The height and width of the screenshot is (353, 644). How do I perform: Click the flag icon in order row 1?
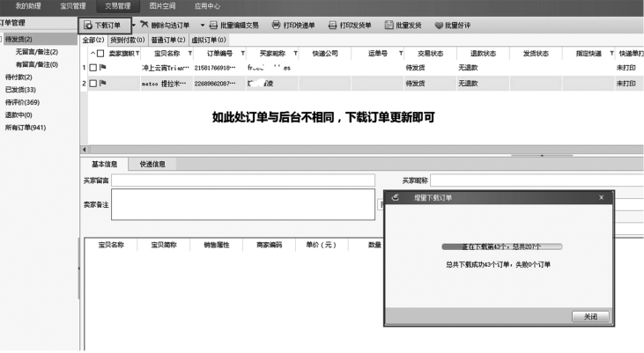click(102, 67)
